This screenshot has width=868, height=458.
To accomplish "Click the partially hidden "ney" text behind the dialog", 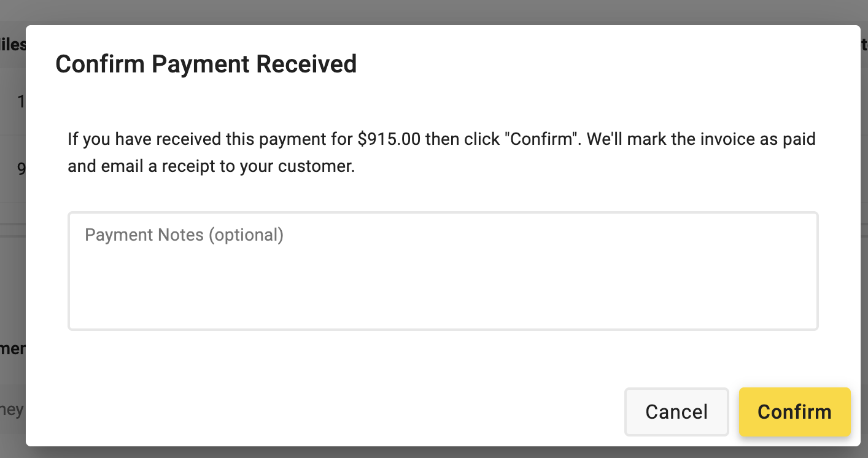I will [x=12, y=409].
